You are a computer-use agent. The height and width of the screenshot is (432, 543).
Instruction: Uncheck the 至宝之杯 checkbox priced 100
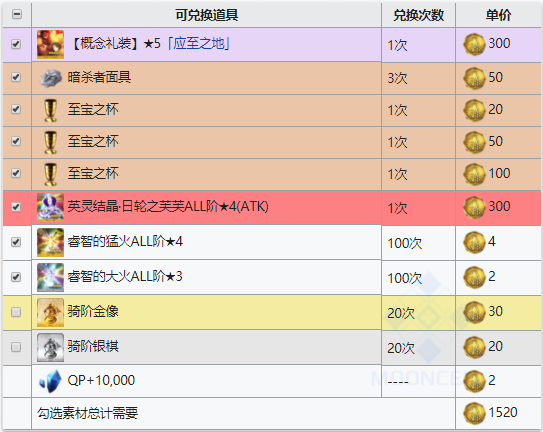coord(16,173)
